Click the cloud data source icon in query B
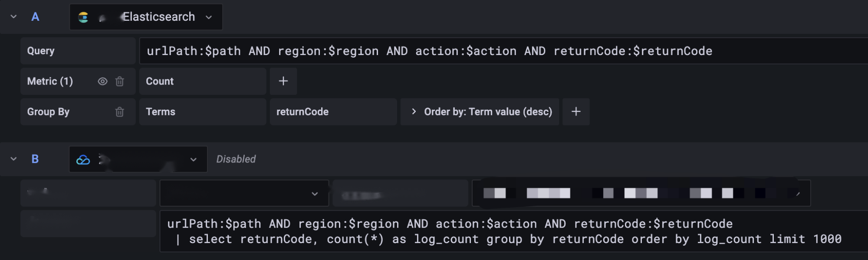 (83, 159)
